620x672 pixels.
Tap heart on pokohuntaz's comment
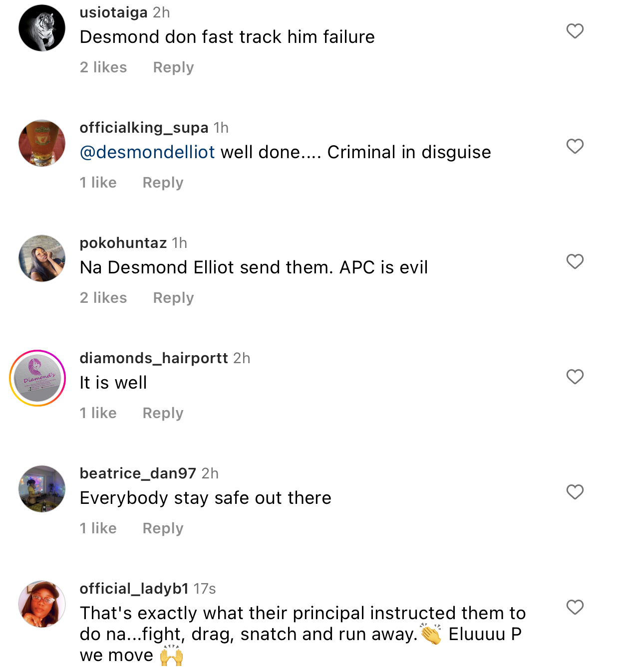(x=575, y=261)
